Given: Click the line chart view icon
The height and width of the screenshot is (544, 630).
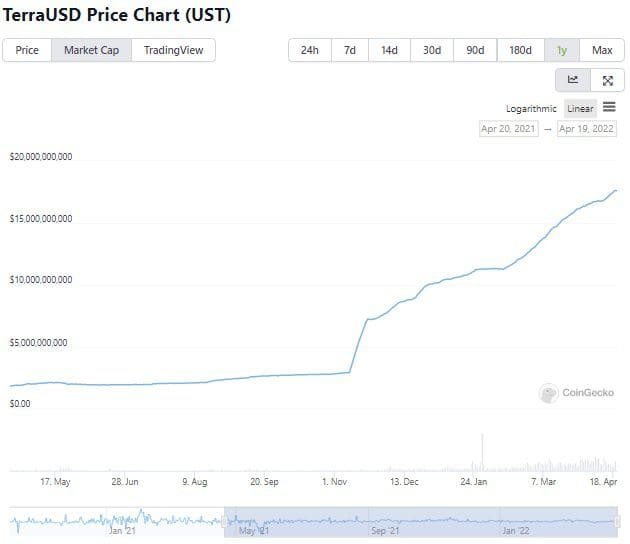Looking at the screenshot, I should (573, 80).
